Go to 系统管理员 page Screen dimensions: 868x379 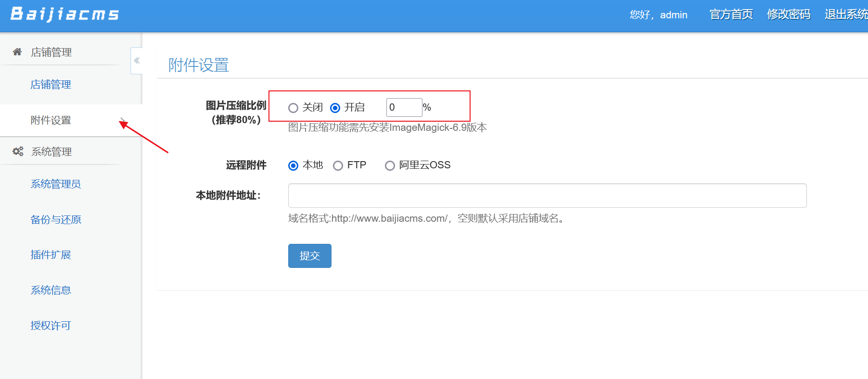[56, 184]
